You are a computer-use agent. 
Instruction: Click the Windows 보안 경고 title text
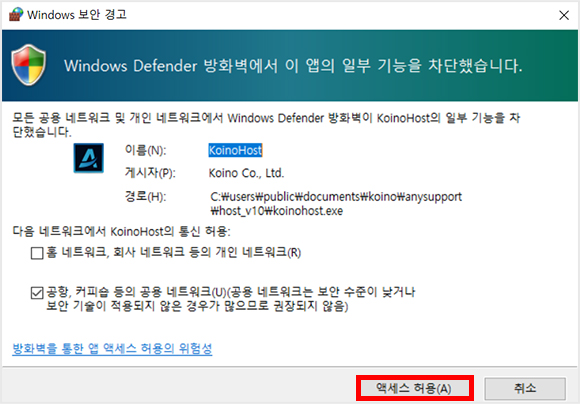point(77,15)
